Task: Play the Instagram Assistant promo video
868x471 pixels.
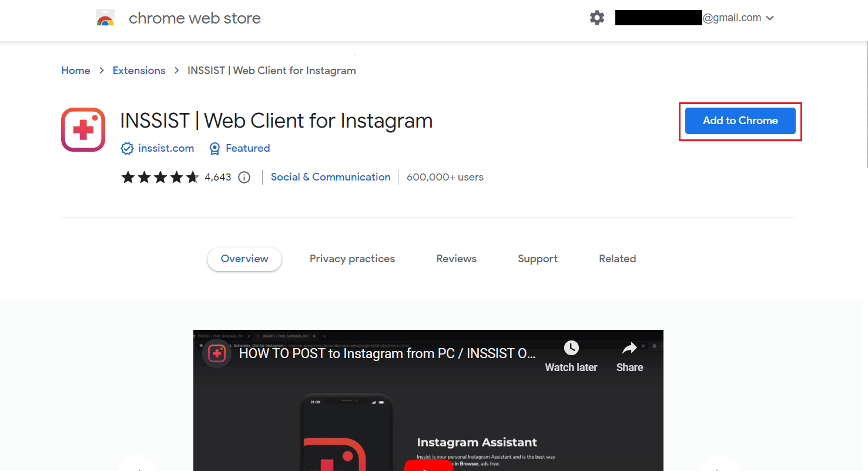Action: pos(429,466)
